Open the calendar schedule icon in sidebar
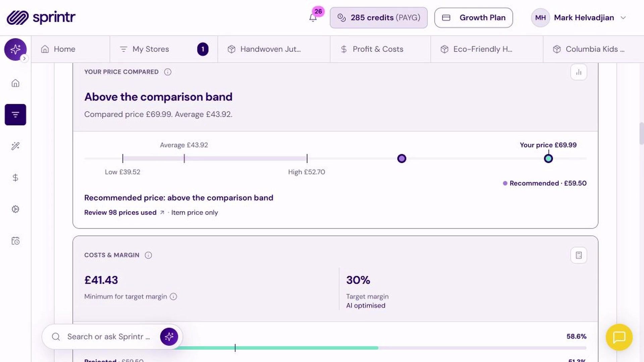 [x=15, y=241]
